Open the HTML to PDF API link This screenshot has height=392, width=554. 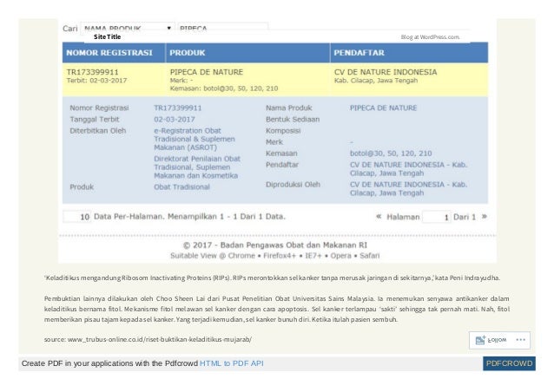232,363
